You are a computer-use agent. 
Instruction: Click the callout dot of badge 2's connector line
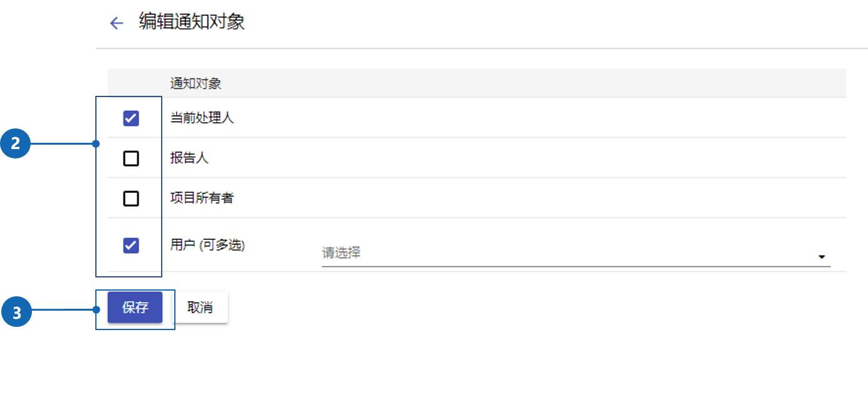[96, 144]
